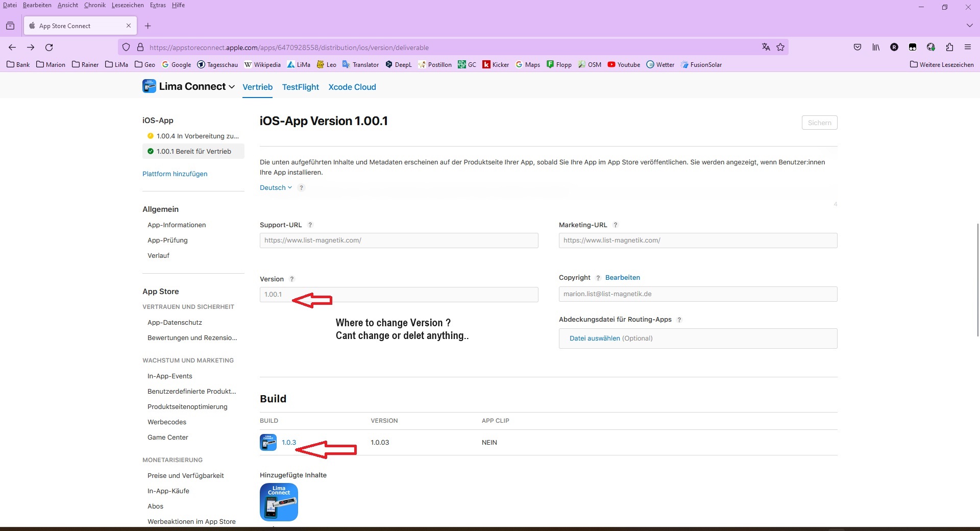Screen dimensions: 980x531
Task: Open the OSM bookmark
Action: coord(590,65)
